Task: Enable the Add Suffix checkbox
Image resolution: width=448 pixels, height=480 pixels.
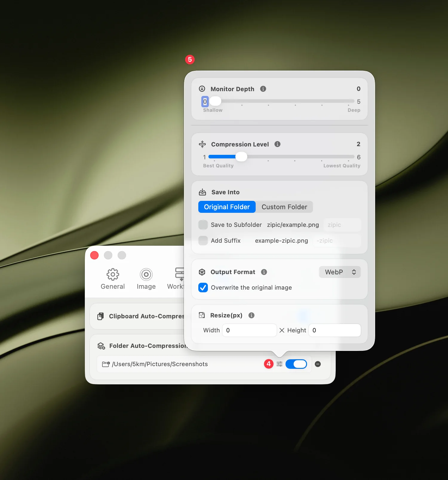Action: (x=203, y=241)
